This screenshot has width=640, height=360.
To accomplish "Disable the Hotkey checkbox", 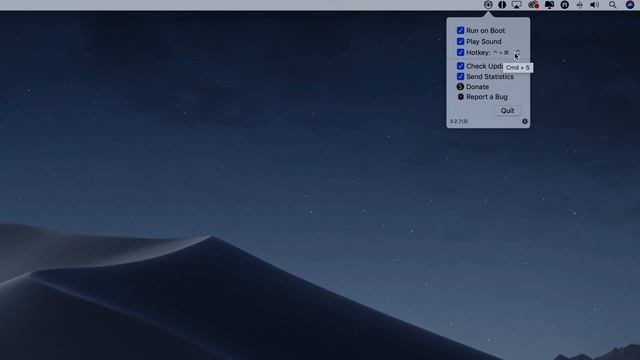I will pos(460,53).
